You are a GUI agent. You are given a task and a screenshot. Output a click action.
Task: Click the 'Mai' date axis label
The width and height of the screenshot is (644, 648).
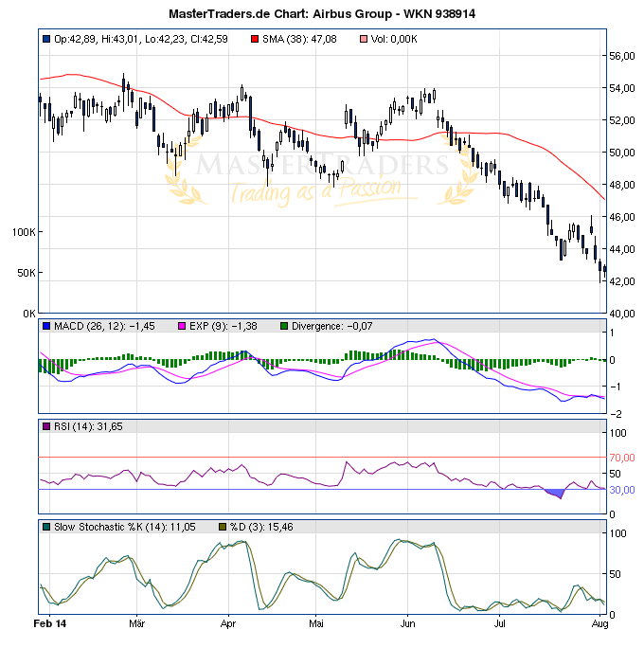(x=316, y=623)
